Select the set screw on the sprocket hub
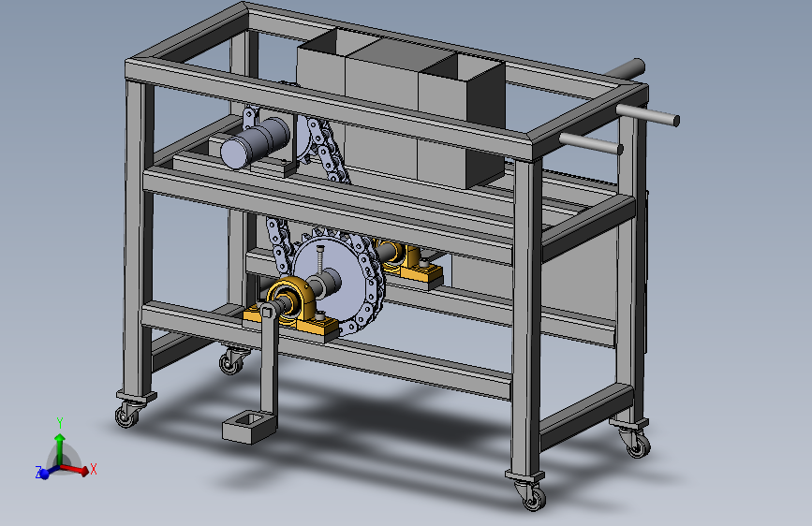Image resolution: width=812 pixels, height=526 pixels. point(321,260)
